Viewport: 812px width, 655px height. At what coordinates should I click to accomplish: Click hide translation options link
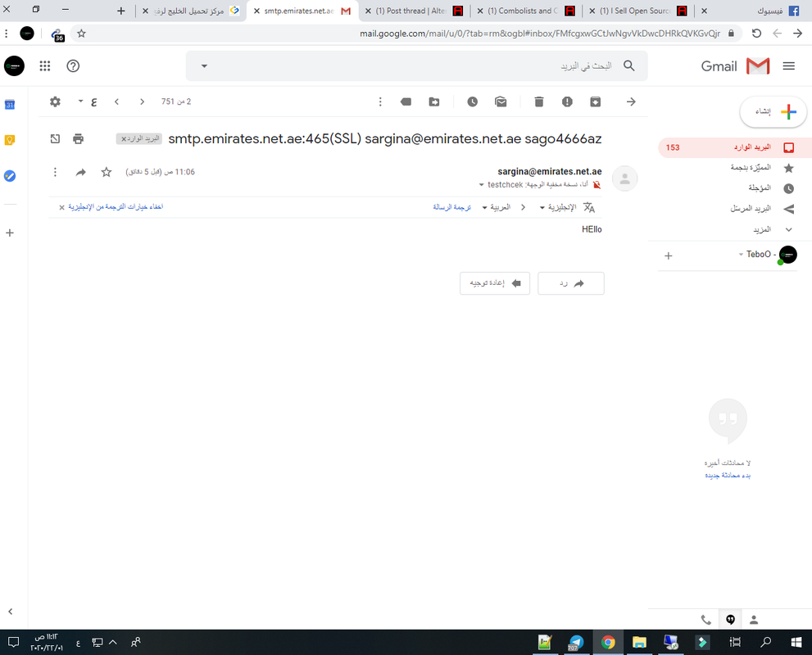coord(116,206)
